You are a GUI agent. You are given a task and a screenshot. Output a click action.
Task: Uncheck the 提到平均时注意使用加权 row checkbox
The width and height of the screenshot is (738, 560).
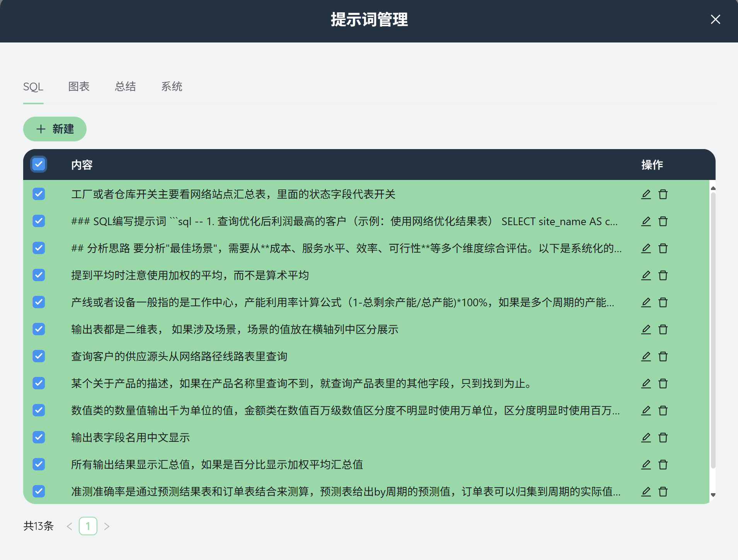[39, 275]
